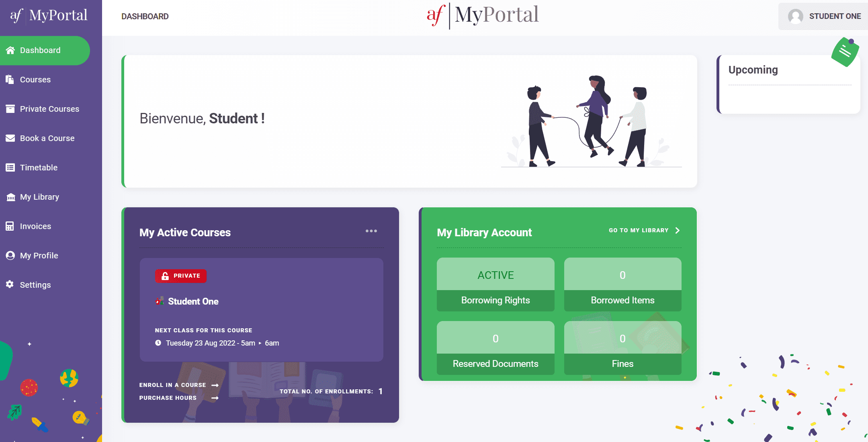Click chevron next to Go To My Library
Viewport: 868px width, 442px height.
coord(678,230)
